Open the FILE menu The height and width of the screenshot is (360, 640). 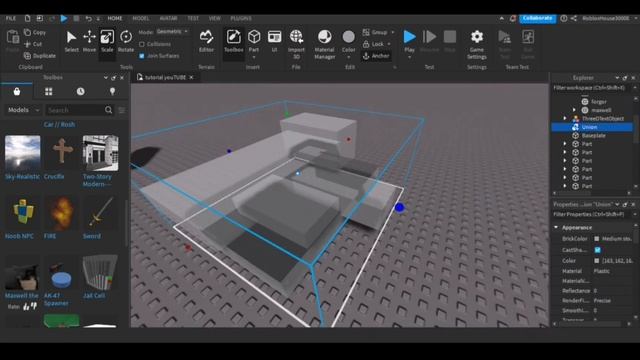(11, 18)
